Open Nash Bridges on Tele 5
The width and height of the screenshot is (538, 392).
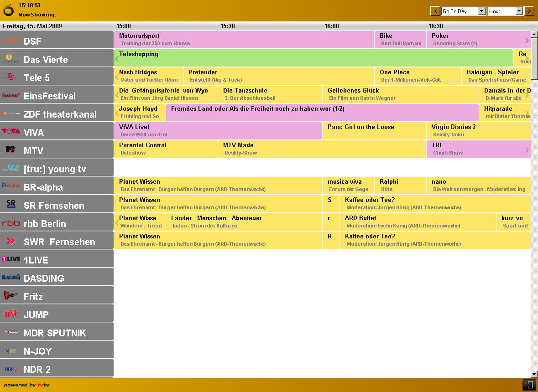coord(149,76)
